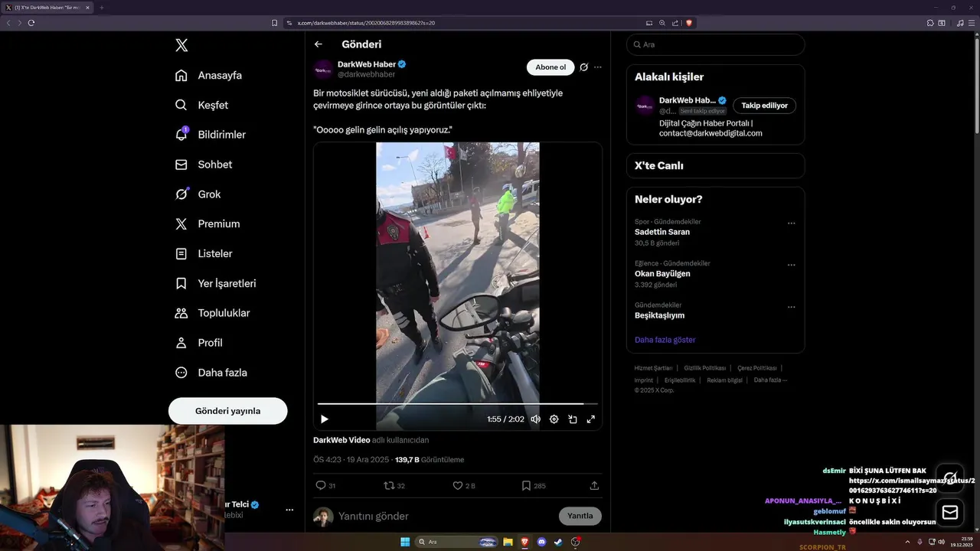Screen dimensions: 980x551
Task: Go back with the Gönderi arrow
Action: (x=318, y=44)
